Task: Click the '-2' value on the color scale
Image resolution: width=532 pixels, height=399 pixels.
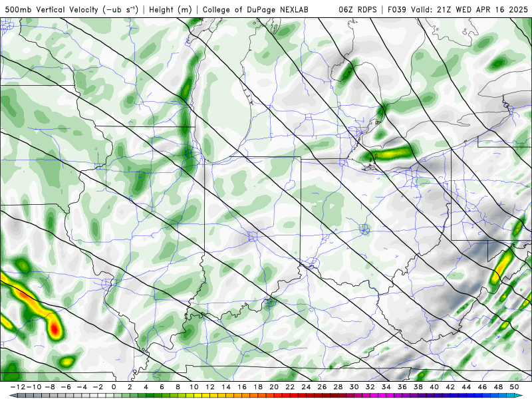Action: pyautogui.click(x=98, y=387)
